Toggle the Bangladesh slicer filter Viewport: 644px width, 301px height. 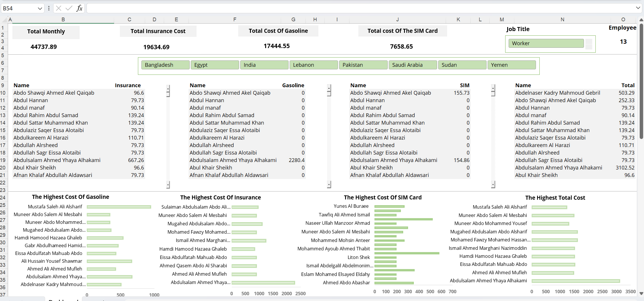[x=165, y=65]
